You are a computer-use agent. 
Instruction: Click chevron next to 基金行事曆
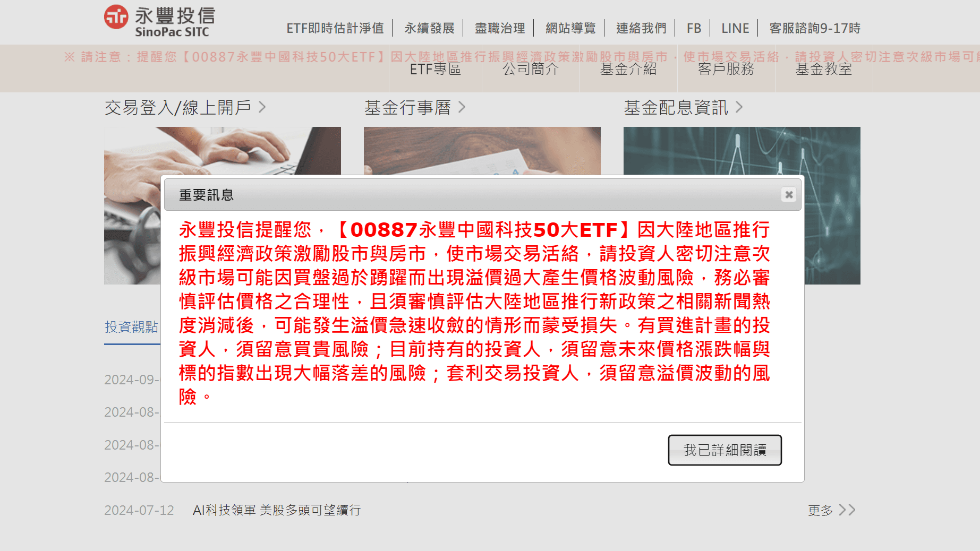pyautogui.click(x=462, y=107)
